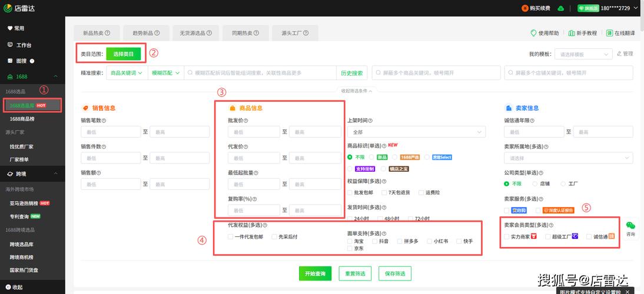Screen dimensions: 644x294
Task: Click the 重置筛选 button
Action: (x=355, y=273)
